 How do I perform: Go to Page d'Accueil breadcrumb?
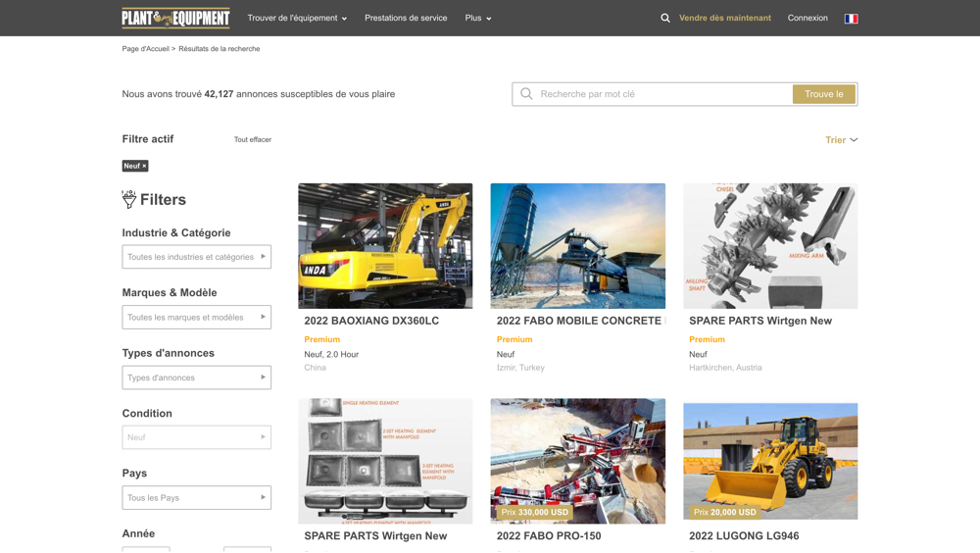146,49
